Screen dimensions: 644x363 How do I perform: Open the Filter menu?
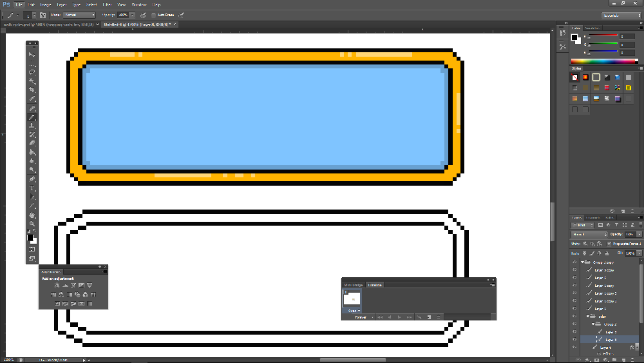[107, 5]
